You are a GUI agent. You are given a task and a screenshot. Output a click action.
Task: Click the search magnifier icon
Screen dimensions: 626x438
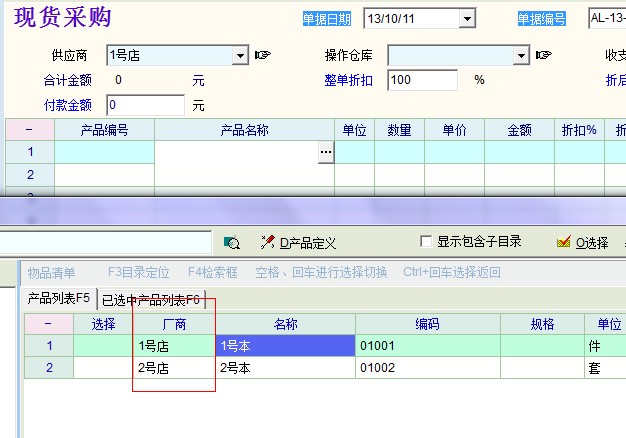tap(232, 242)
